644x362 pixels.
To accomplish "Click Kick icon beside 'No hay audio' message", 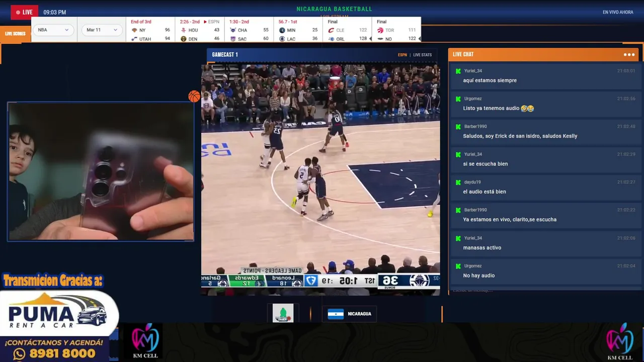I will pyautogui.click(x=458, y=266).
